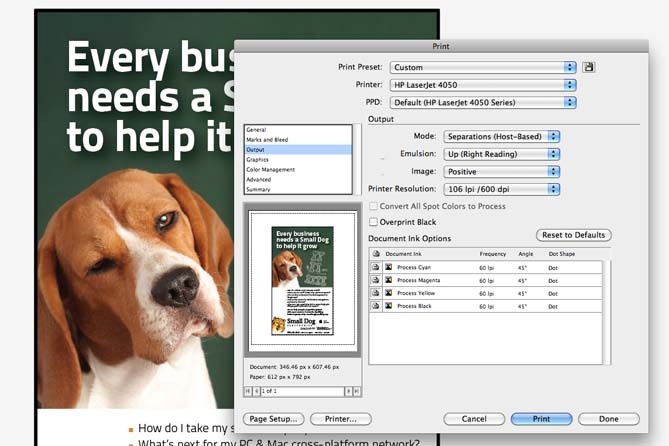Toggle printer icon for Process Magenta ink
Viewport: 669px width, 446px height.
[375, 280]
